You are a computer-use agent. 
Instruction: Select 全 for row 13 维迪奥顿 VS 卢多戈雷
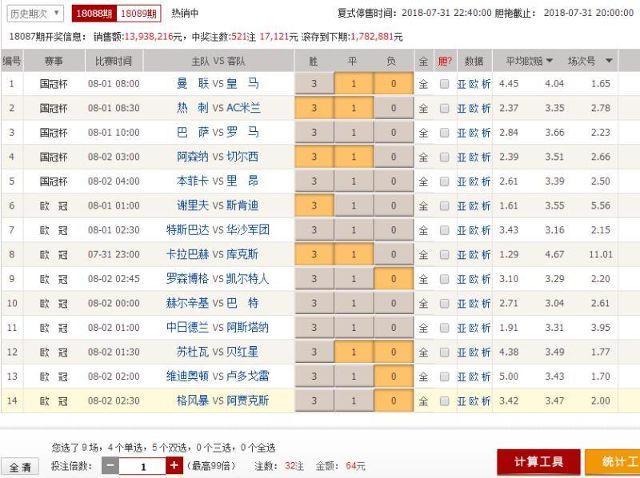click(x=424, y=377)
